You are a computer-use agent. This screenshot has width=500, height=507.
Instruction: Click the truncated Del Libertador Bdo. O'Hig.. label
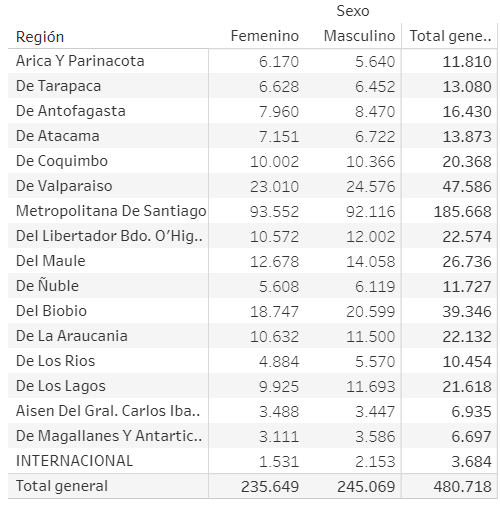(109, 236)
